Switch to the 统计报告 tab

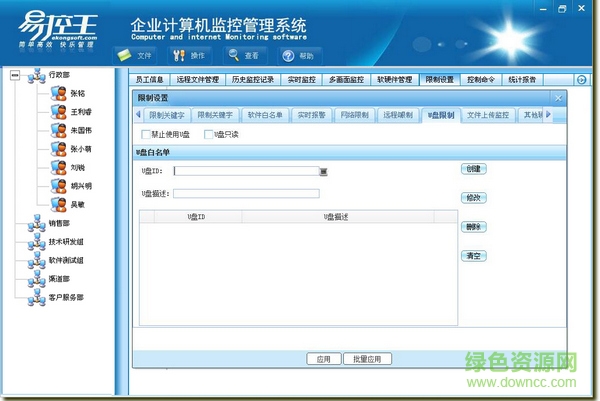tap(522, 80)
